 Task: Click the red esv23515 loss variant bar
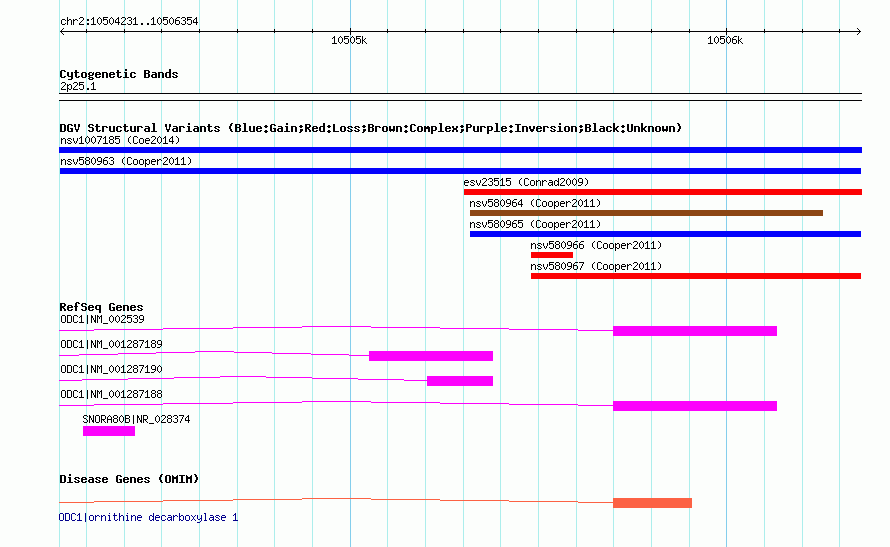[x=663, y=192]
